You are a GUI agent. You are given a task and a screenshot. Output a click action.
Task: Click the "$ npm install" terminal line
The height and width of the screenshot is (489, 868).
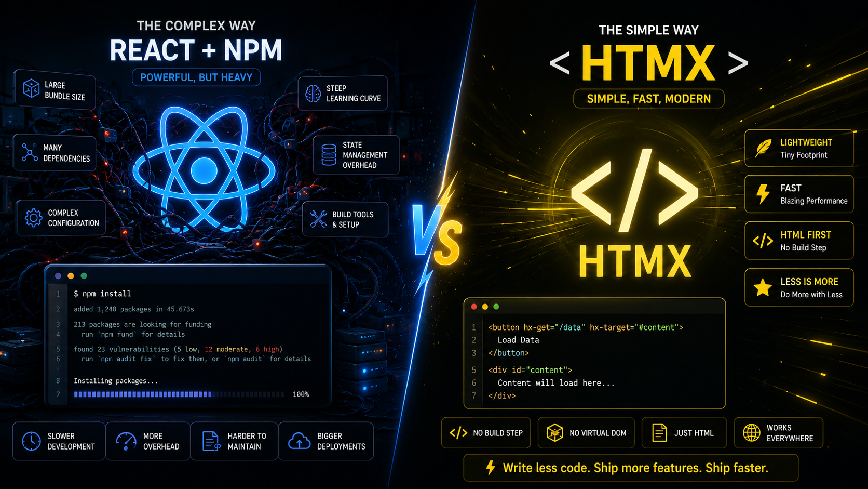tap(102, 294)
